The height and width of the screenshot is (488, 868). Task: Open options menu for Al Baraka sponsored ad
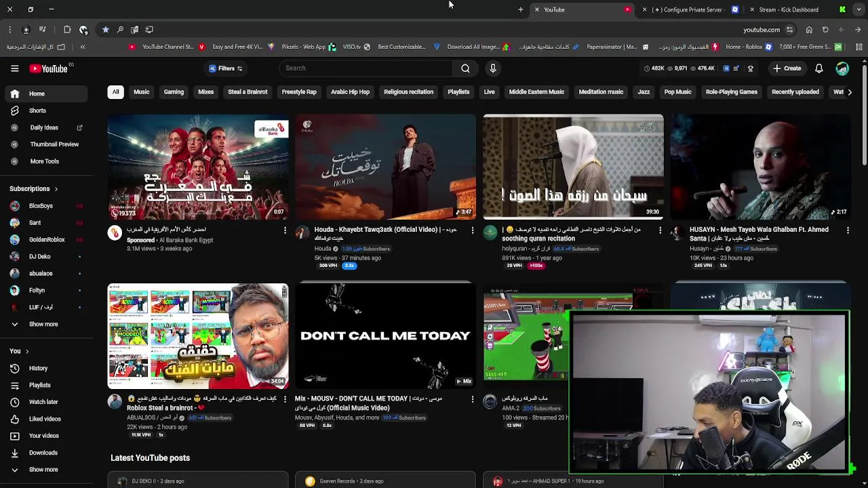[x=285, y=230]
